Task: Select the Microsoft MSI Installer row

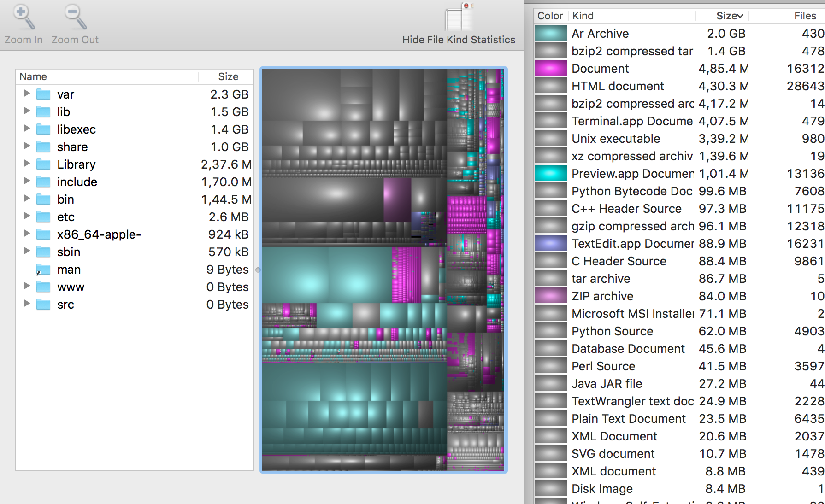Action: (679, 313)
